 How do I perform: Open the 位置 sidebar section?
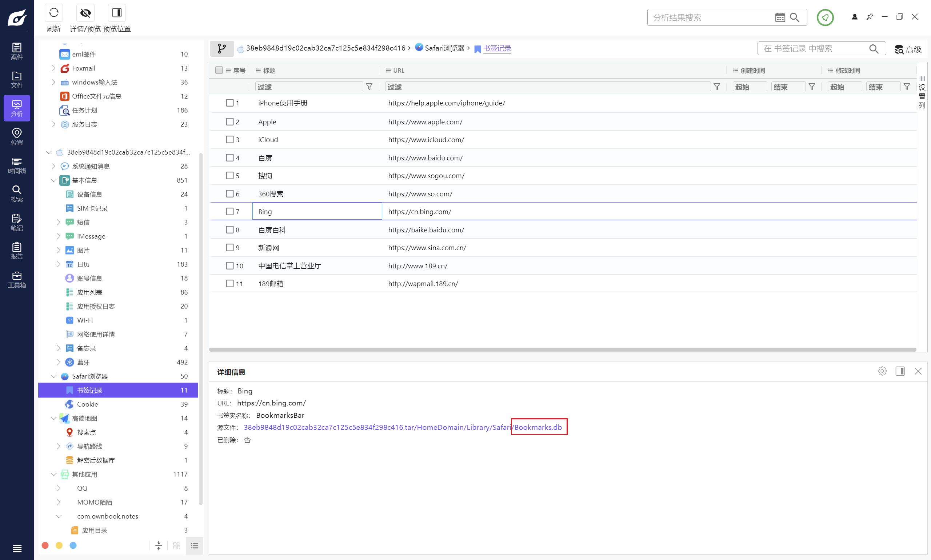click(x=17, y=137)
